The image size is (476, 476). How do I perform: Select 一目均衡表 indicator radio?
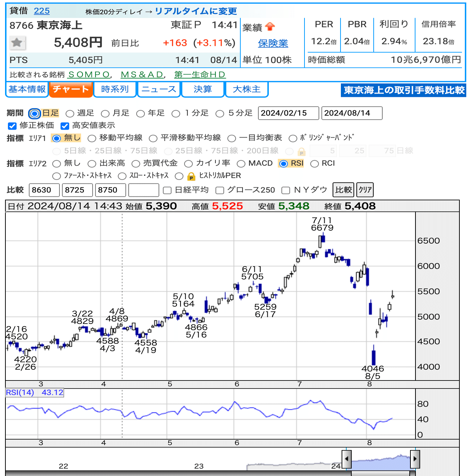tap(232, 138)
